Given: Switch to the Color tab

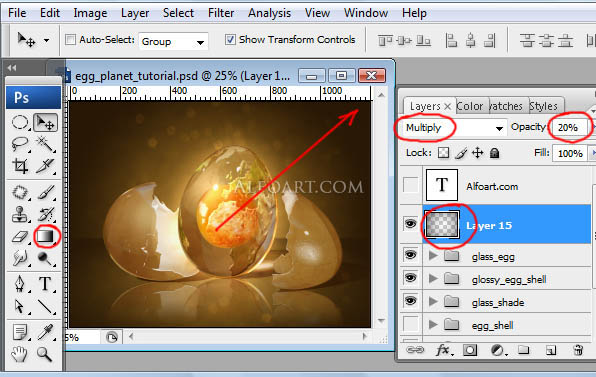Looking at the screenshot, I should pyautogui.click(x=470, y=106).
